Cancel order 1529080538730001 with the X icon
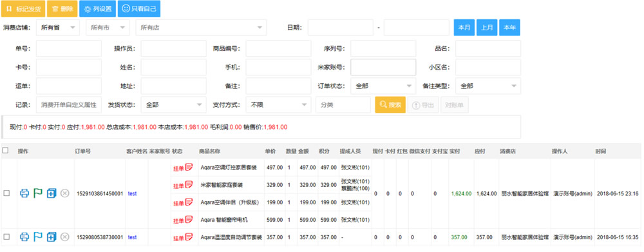This screenshot has width=644, height=252. click(64, 237)
